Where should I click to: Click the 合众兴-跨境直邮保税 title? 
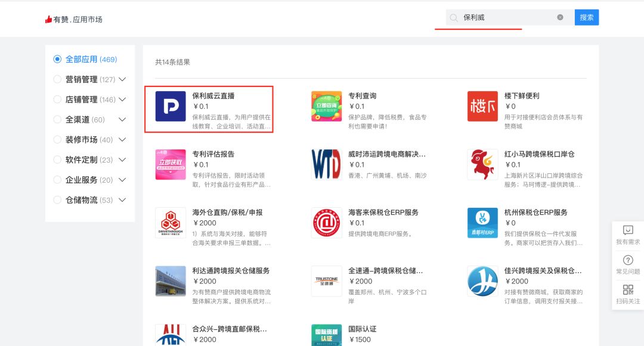[x=230, y=328]
